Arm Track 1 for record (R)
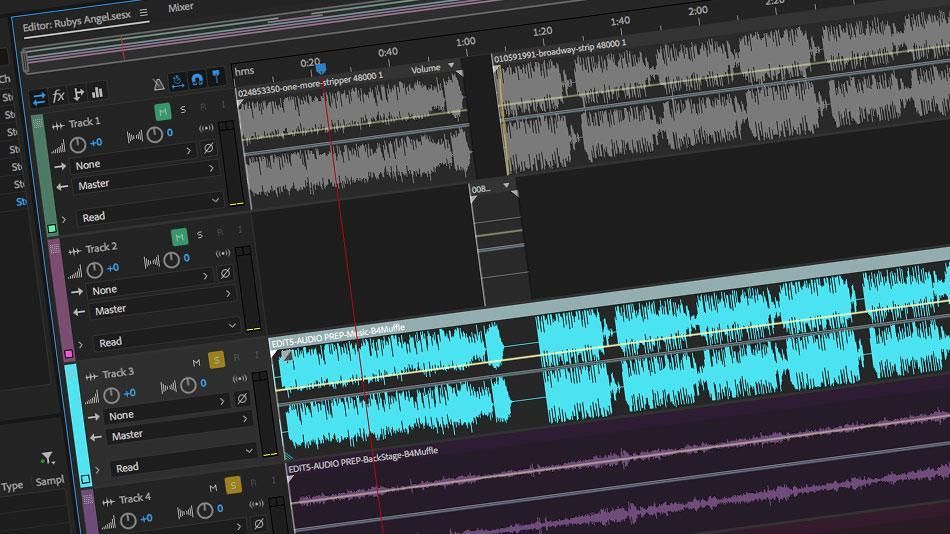 pyautogui.click(x=203, y=107)
